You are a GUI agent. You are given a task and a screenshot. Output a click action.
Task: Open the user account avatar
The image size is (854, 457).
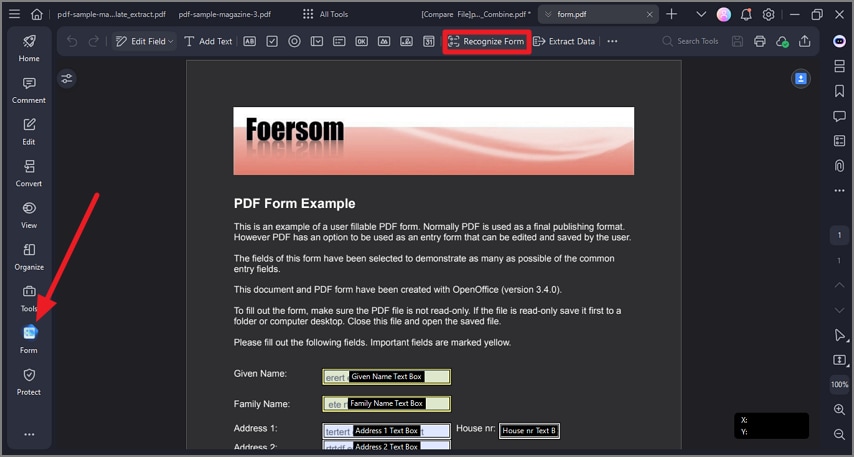click(723, 14)
